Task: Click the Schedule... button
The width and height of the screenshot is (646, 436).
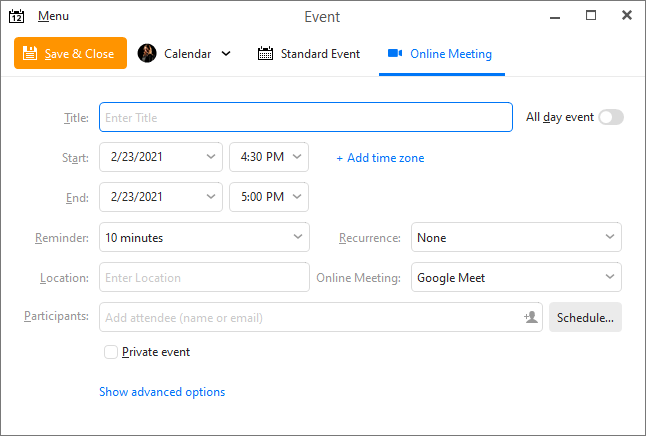Action: 585,317
